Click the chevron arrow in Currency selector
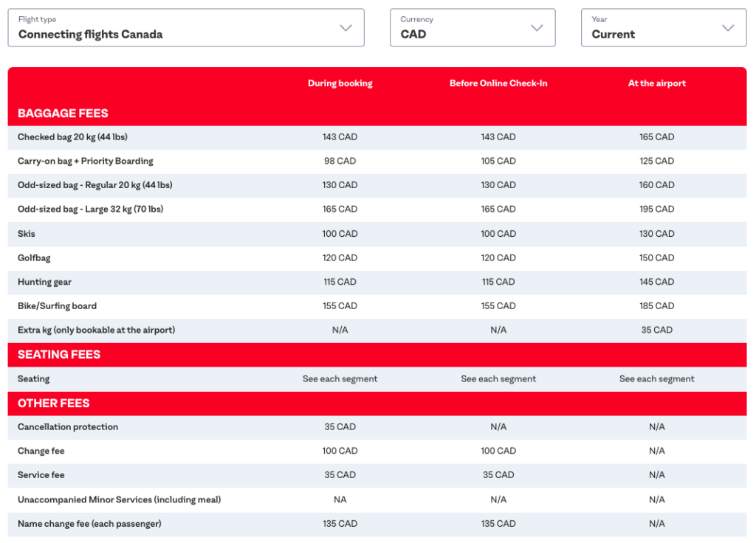Viewport: 756px width, 543px height. pyautogui.click(x=537, y=28)
